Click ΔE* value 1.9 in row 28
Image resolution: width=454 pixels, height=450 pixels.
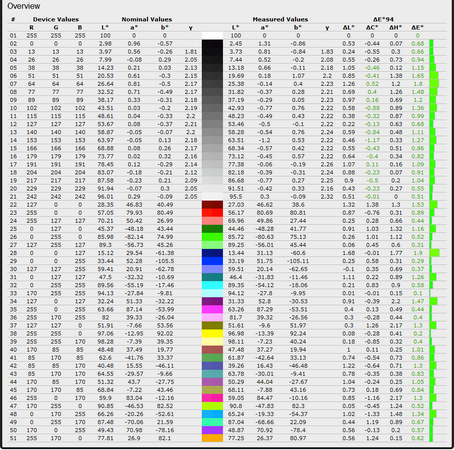click(x=417, y=253)
